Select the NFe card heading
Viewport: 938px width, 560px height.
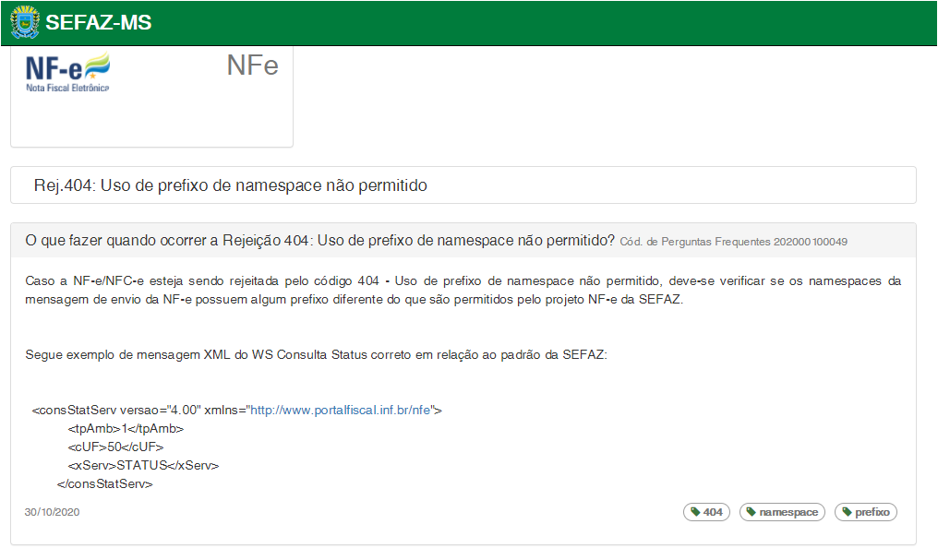(252, 66)
